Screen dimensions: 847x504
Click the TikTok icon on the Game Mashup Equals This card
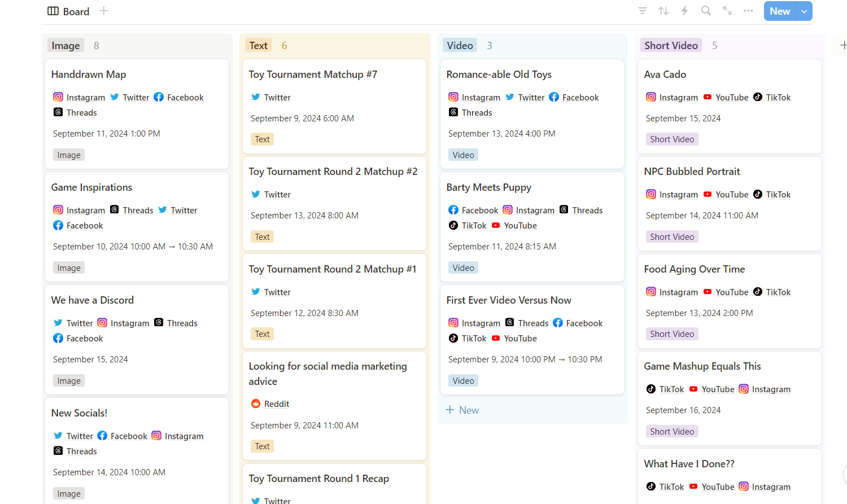(x=651, y=389)
